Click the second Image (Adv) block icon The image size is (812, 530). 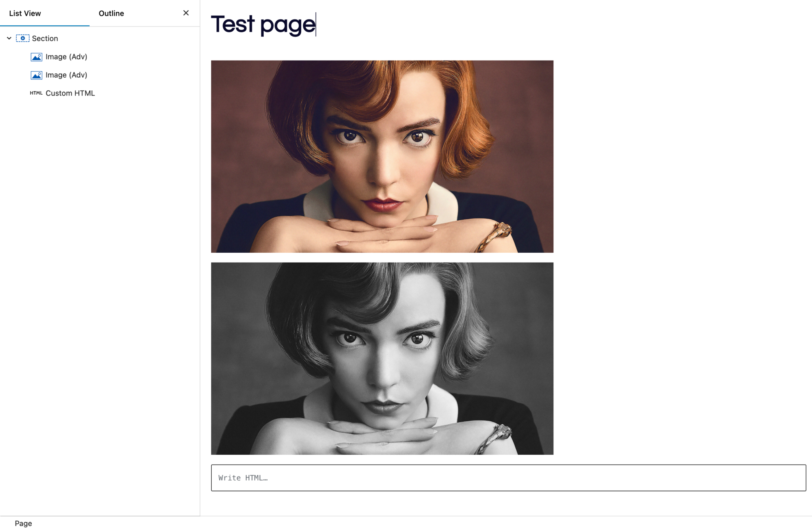(36, 75)
